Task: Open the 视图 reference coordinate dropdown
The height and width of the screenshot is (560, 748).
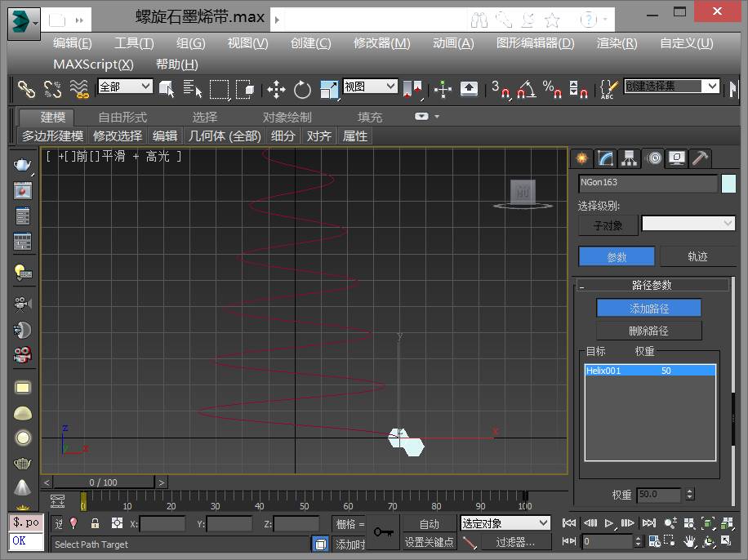Action: [x=370, y=87]
